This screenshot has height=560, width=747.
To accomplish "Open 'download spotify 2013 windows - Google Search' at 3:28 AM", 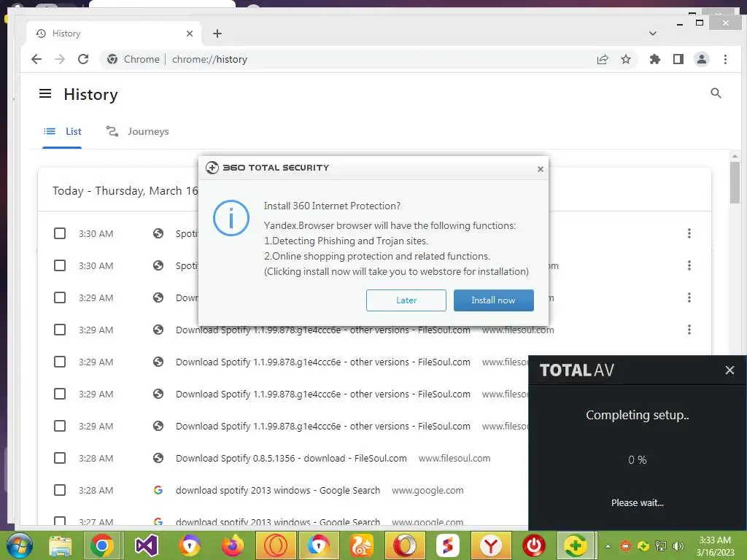I will tap(278, 490).
